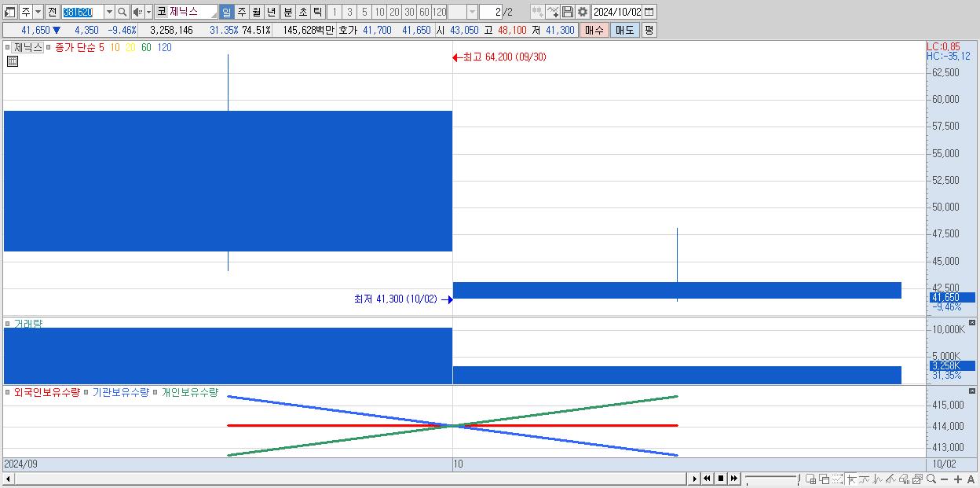The height and width of the screenshot is (488, 980).
Task: Click the rewind double-arrow playback button
Action: point(707,479)
